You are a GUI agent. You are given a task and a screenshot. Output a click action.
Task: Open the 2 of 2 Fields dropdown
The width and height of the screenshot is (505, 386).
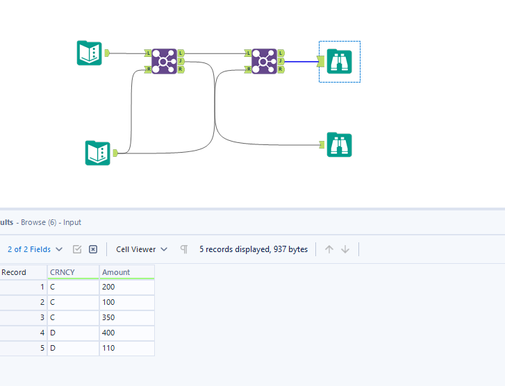coord(35,249)
